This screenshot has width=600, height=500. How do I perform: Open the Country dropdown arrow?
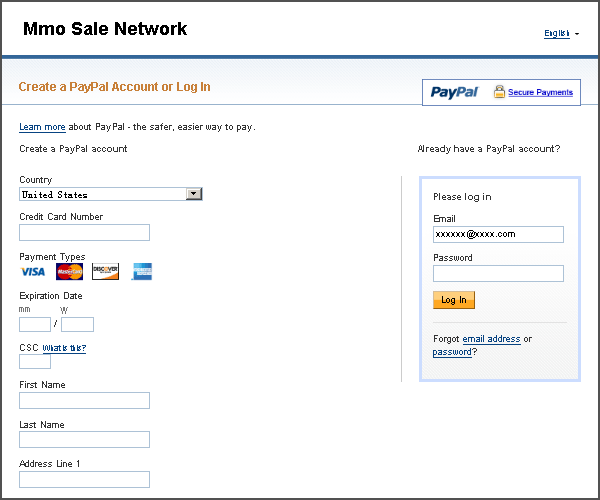coord(194,194)
